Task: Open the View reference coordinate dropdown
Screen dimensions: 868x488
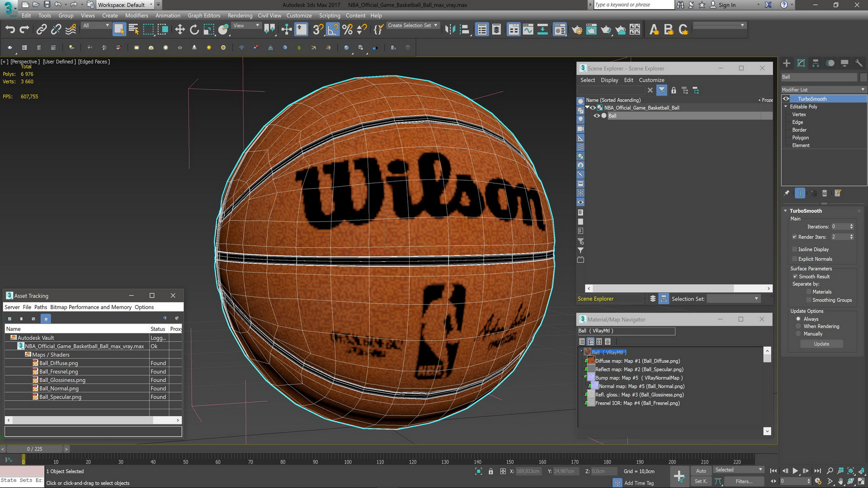Action: (x=246, y=26)
